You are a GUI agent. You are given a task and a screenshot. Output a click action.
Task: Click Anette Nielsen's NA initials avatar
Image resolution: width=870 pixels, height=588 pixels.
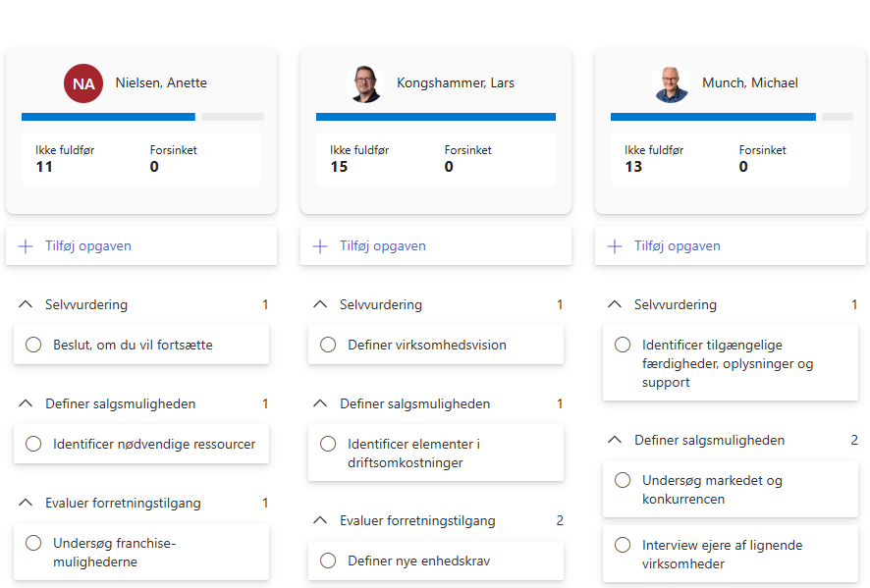coord(83,83)
